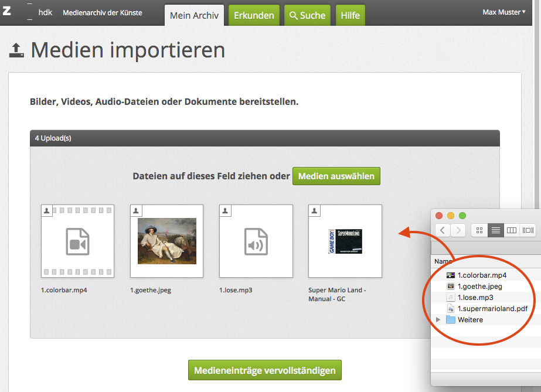The height and width of the screenshot is (392, 541).
Task: Open the Hilfe tab
Action: (x=351, y=16)
